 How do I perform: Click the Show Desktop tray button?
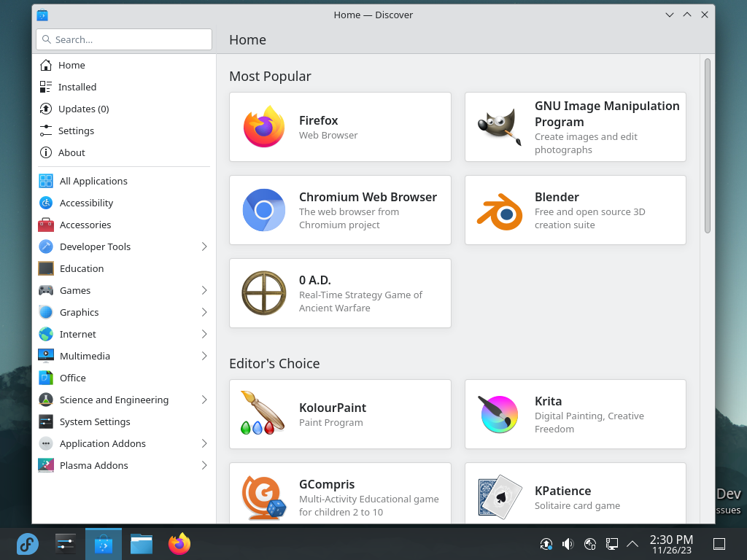719,544
